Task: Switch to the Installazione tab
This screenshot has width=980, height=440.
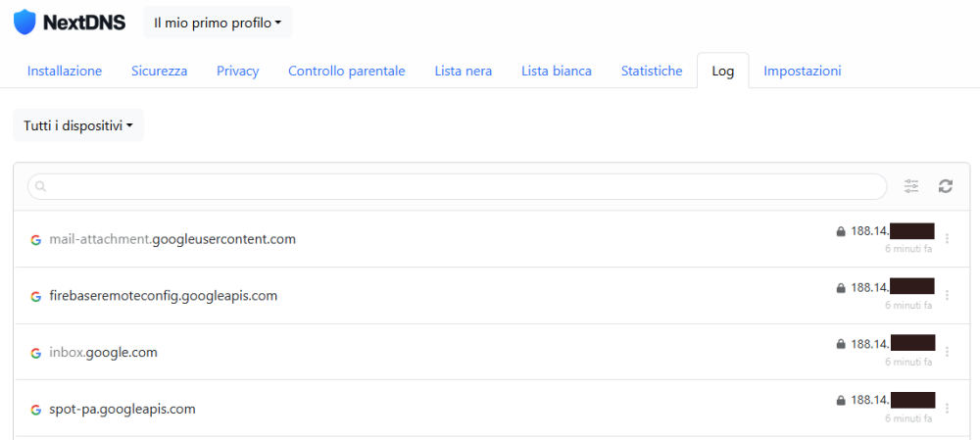Action: 65,71
